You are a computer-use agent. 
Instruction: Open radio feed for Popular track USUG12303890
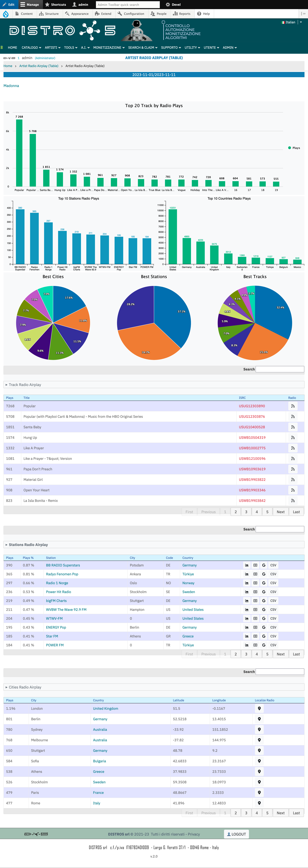coord(293,406)
